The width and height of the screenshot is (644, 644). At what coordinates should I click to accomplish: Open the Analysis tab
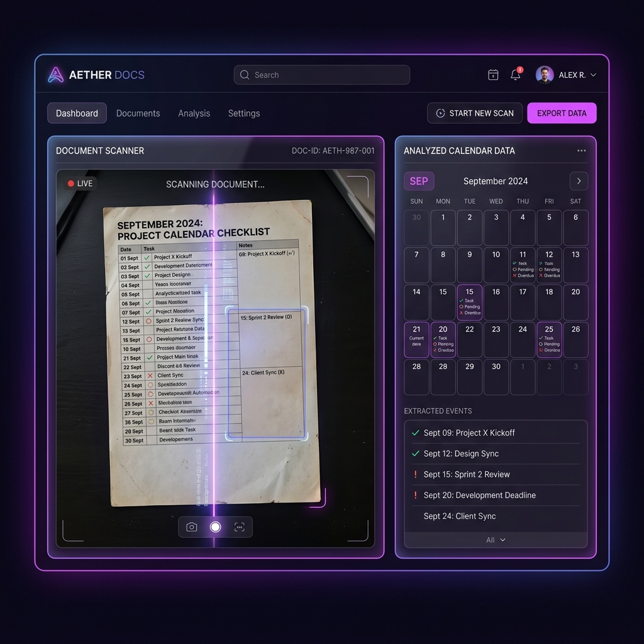click(194, 113)
